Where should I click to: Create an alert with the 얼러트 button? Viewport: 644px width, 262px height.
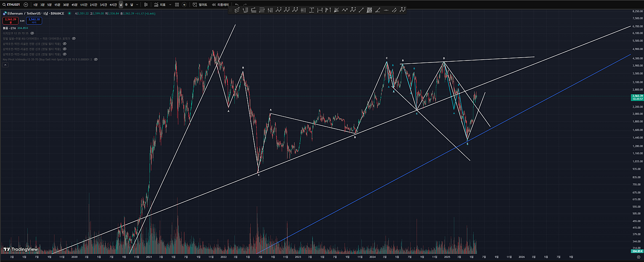point(200,5)
